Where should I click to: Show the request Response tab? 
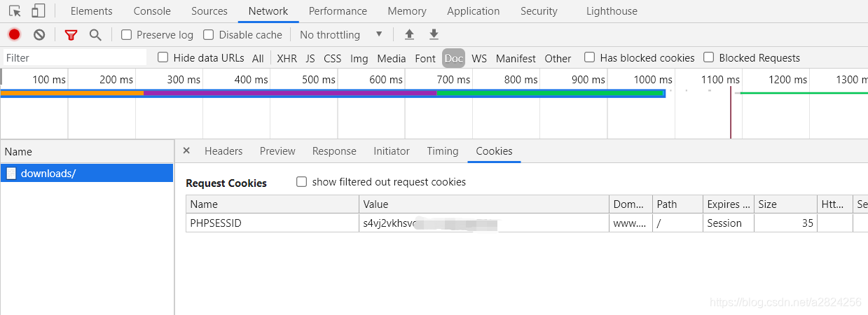coord(334,151)
